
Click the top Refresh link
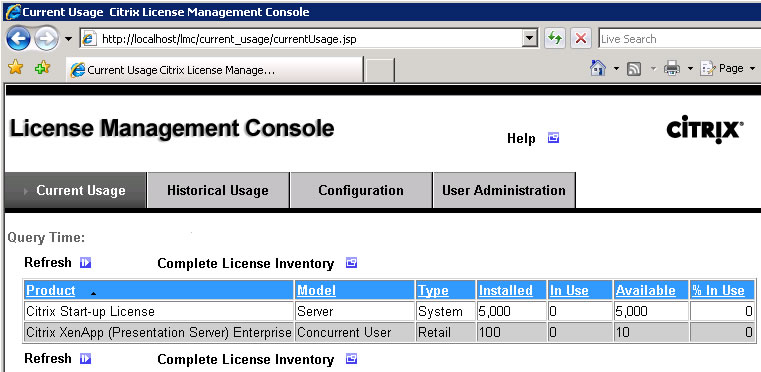[48, 263]
